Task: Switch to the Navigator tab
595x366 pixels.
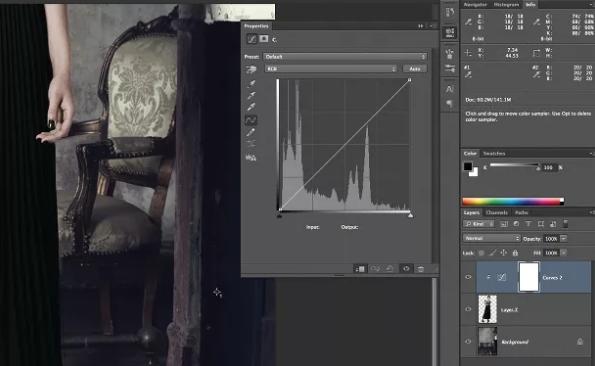Action: pos(475,5)
